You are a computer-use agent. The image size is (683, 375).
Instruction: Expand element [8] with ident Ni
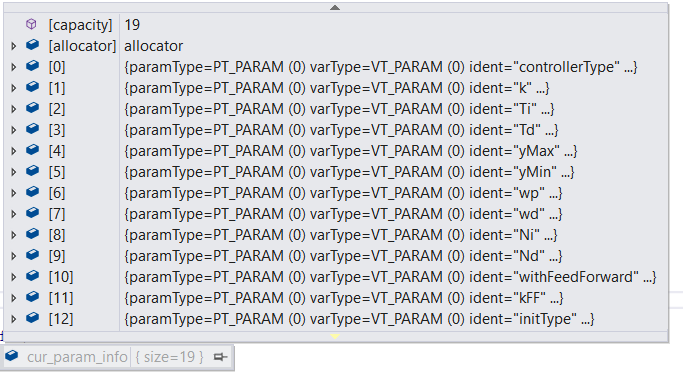tap(14, 235)
